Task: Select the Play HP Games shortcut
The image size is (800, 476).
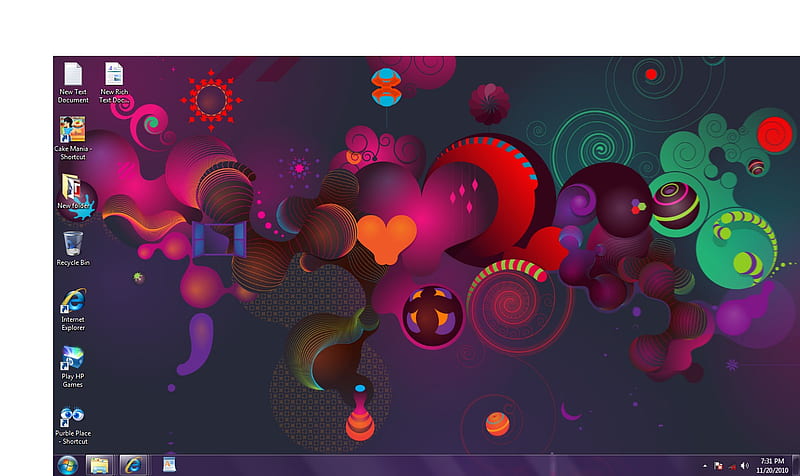Action: tap(72, 367)
